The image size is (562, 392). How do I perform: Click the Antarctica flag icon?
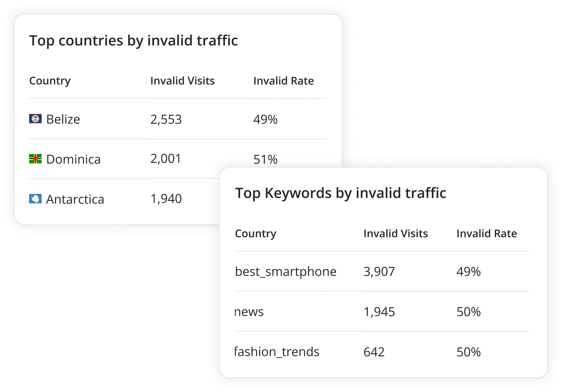pos(35,199)
